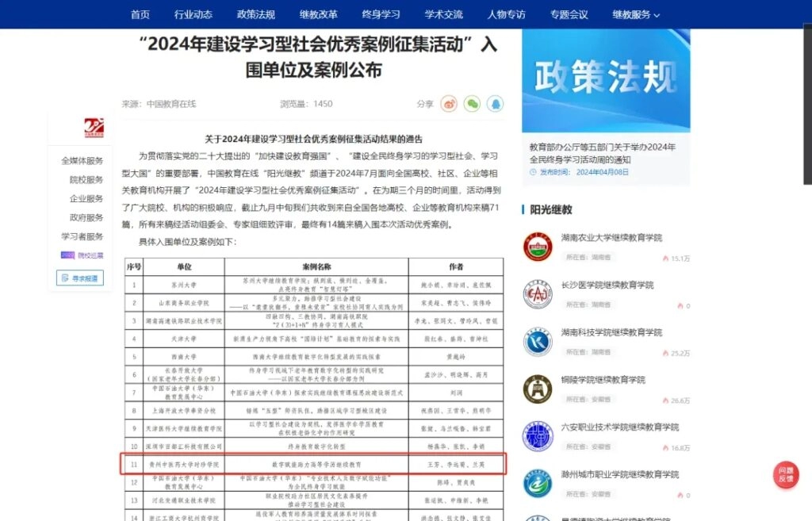Click 学习者服务 in the left sidebar
812x521 pixels.
coord(82,236)
